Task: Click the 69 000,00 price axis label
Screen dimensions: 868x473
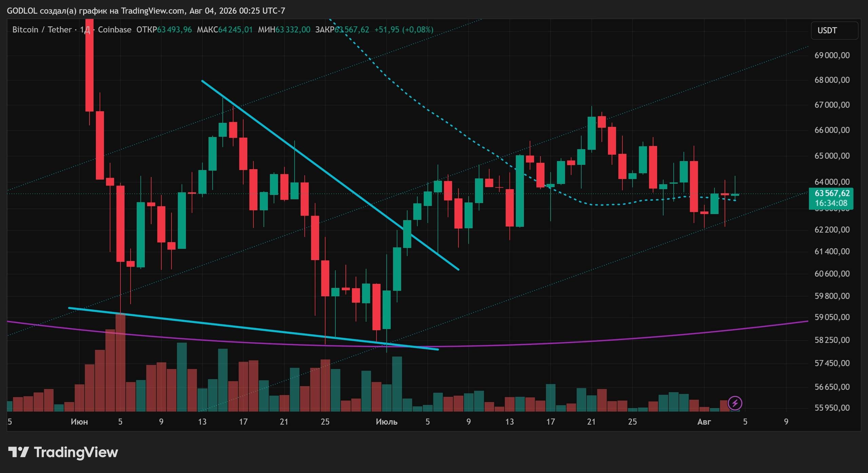Action: click(x=832, y=55)
